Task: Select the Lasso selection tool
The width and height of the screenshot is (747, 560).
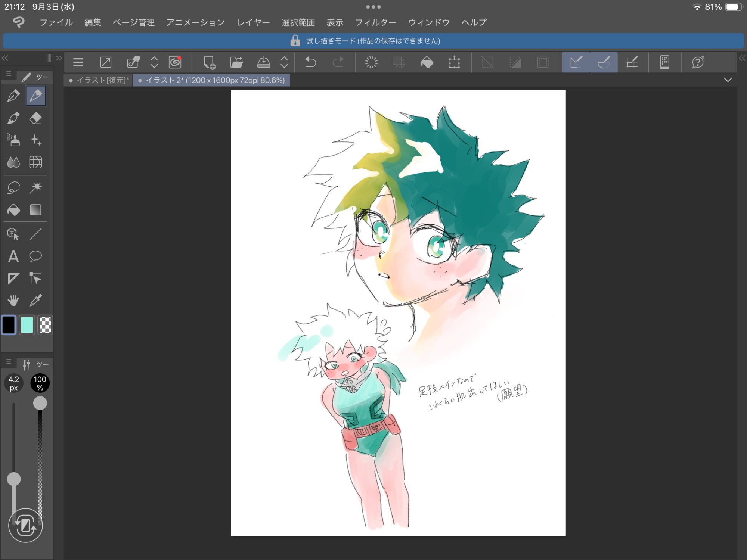Action: [13, 187]
